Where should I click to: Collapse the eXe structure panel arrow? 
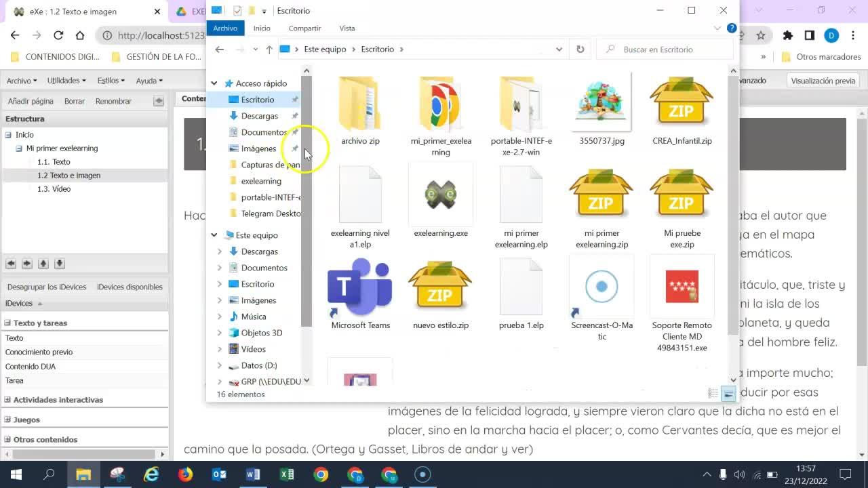click(x=159, y=101)
